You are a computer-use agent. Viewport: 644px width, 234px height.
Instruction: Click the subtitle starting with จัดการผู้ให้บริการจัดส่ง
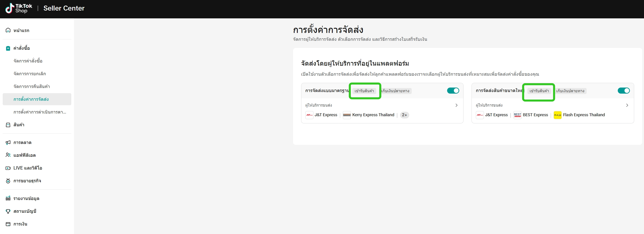point(360,39)
